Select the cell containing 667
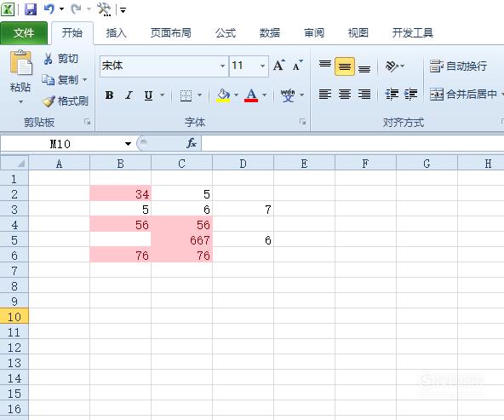This screenshot has height=420, width=504. click(x=182, y=240)
